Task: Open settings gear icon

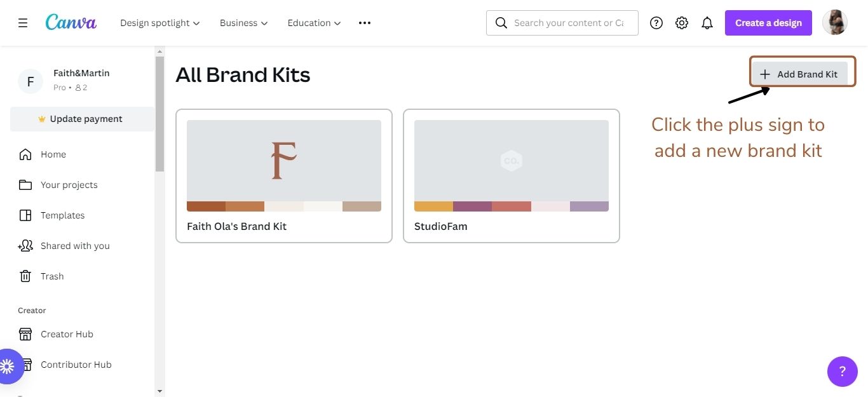Action: (x=682, y=23)
